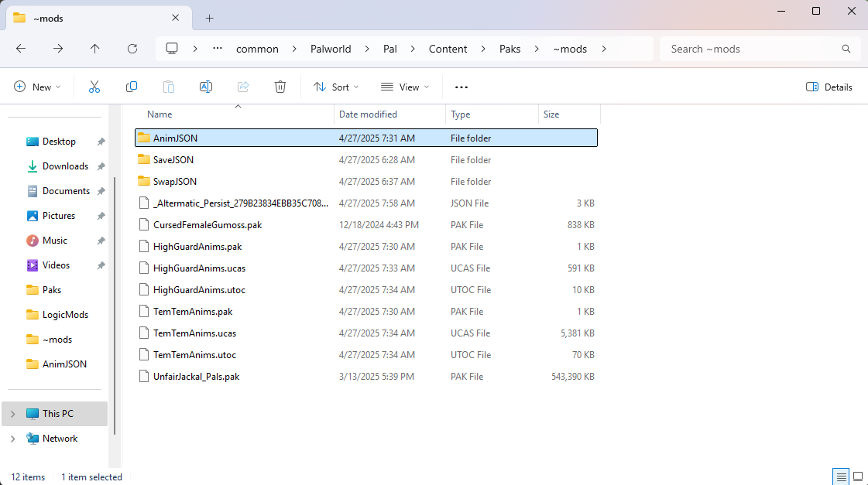Screen dimensions: 868x485
Task: Expand the Network tree node
Action: click(x=12, y=439)
